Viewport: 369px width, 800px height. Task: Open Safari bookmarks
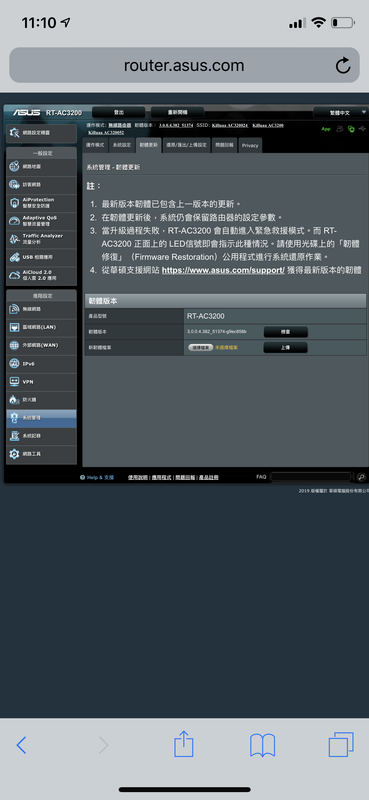262,745
